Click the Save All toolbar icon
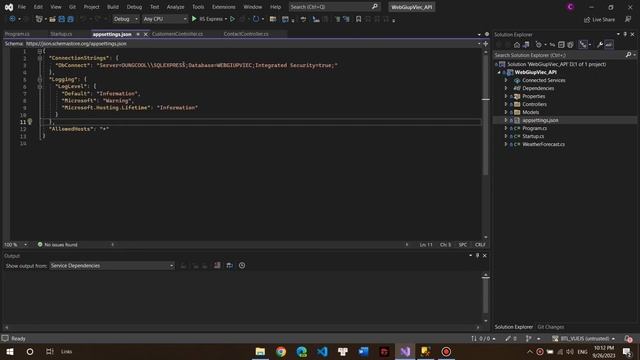Viewport: 640px width, 360px height. pos(71,19)
